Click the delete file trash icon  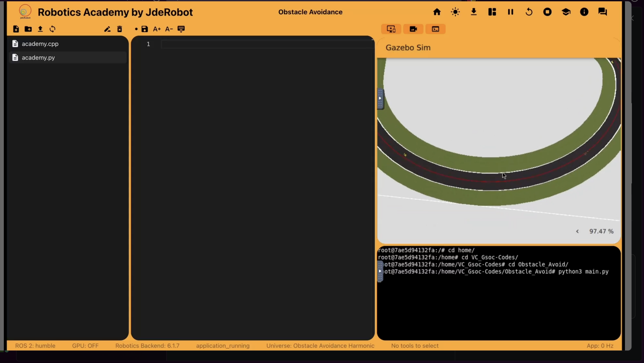(x=120, y=29)
